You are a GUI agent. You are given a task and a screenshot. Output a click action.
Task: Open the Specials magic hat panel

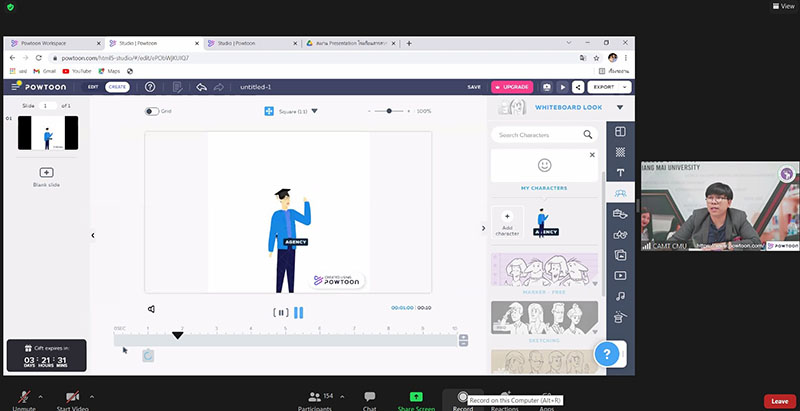point(620,317)
